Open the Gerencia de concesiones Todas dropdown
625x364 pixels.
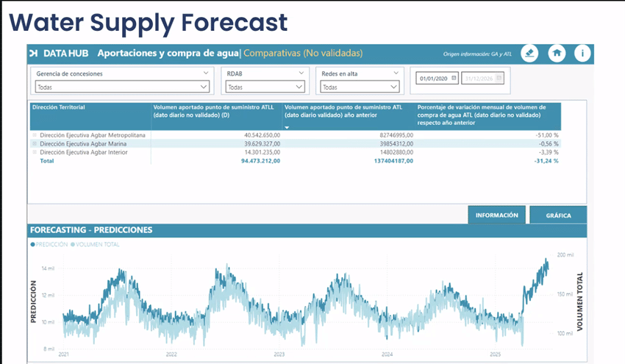121,87
